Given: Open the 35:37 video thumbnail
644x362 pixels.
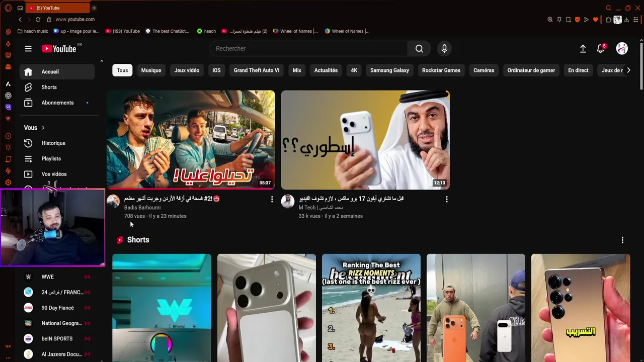Looking at the screenshot, I should [191, 140].
